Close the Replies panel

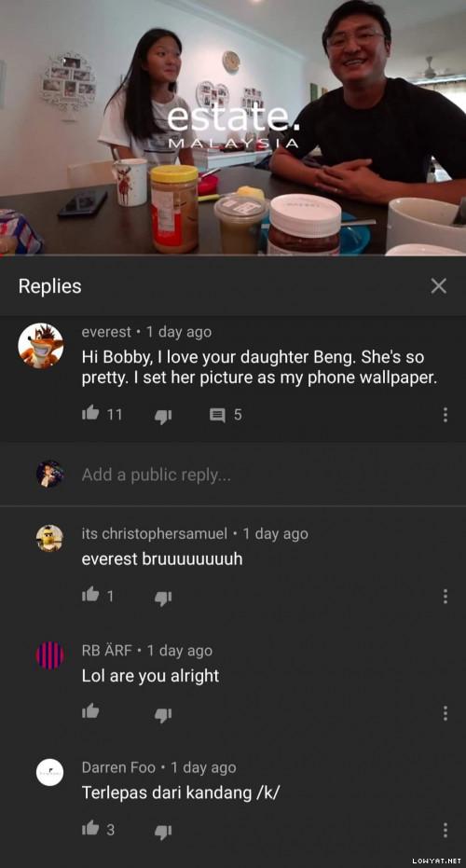(x=438, y=286)
